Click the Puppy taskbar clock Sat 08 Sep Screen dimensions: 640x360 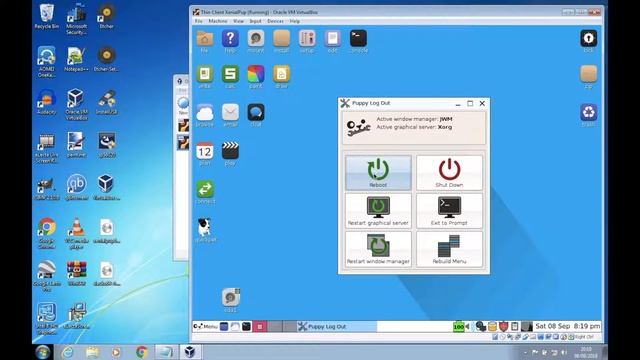click(x=567, y=326)
